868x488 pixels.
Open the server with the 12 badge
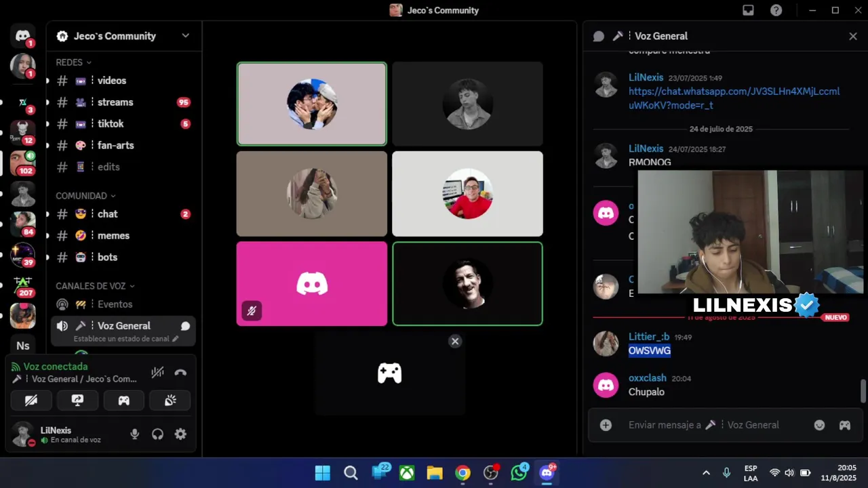tap(22, 132)
